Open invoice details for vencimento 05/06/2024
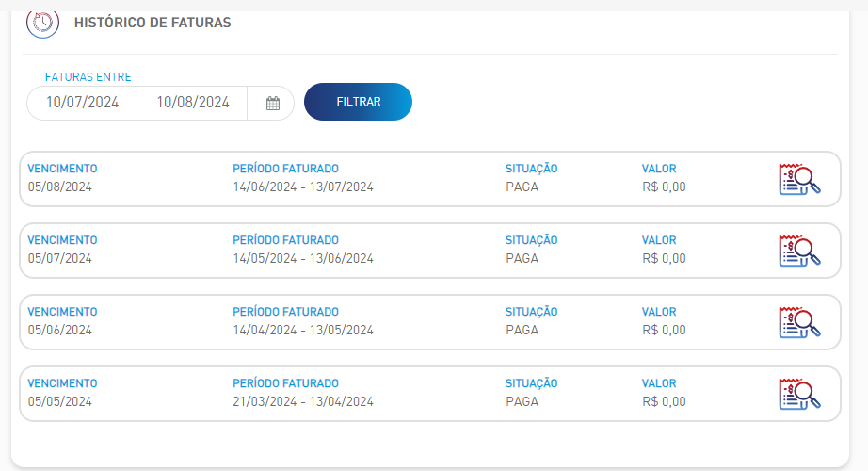868x471 pixels. pos(799,322)
